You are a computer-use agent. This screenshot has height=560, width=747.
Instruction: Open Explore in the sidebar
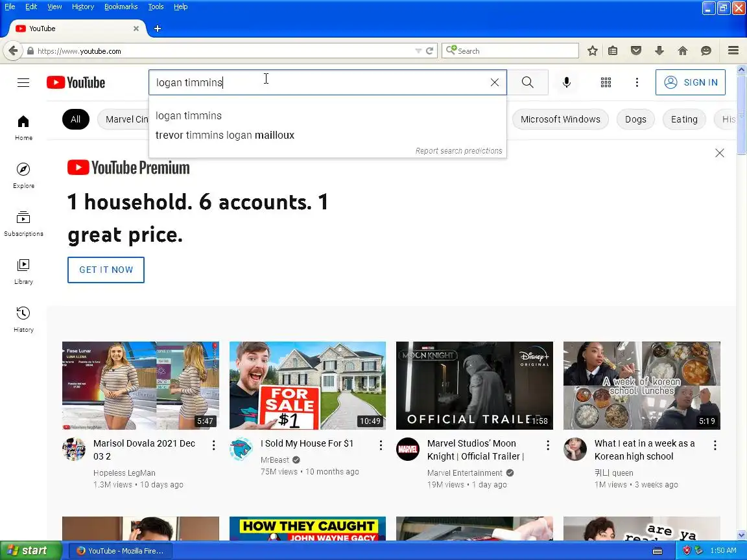point(23,176)
